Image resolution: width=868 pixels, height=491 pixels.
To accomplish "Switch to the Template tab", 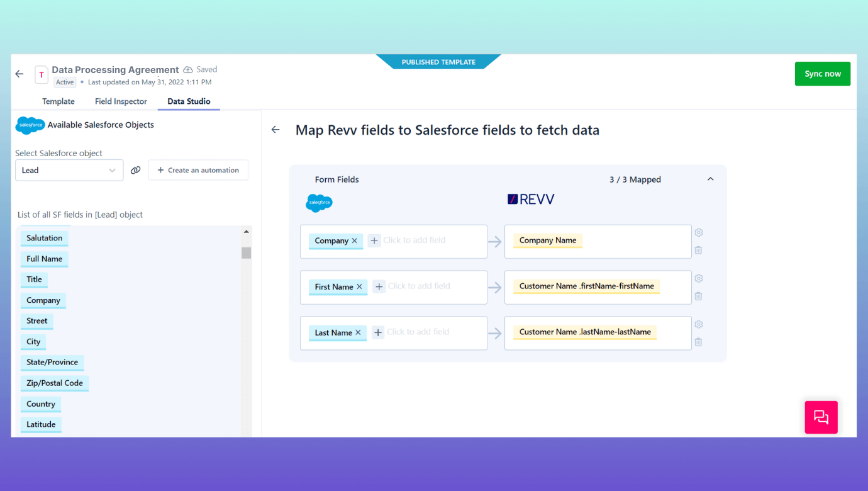I will pyautogui.click(x=58, y=101).
